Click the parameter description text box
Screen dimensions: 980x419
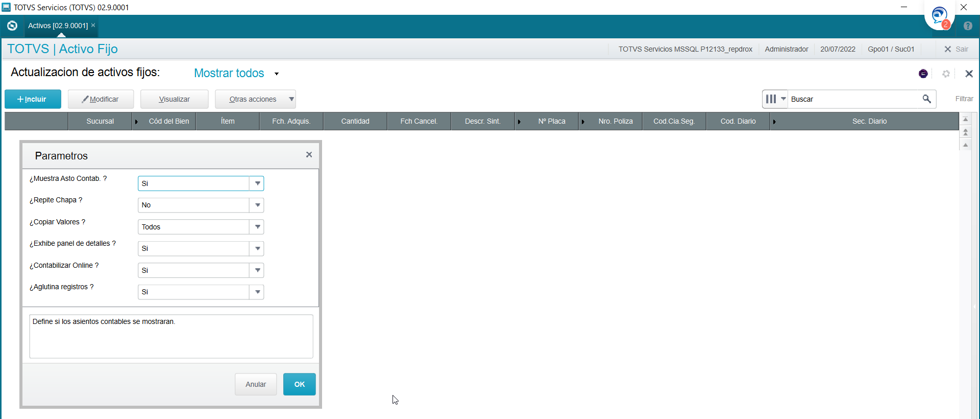click(171, 336)
